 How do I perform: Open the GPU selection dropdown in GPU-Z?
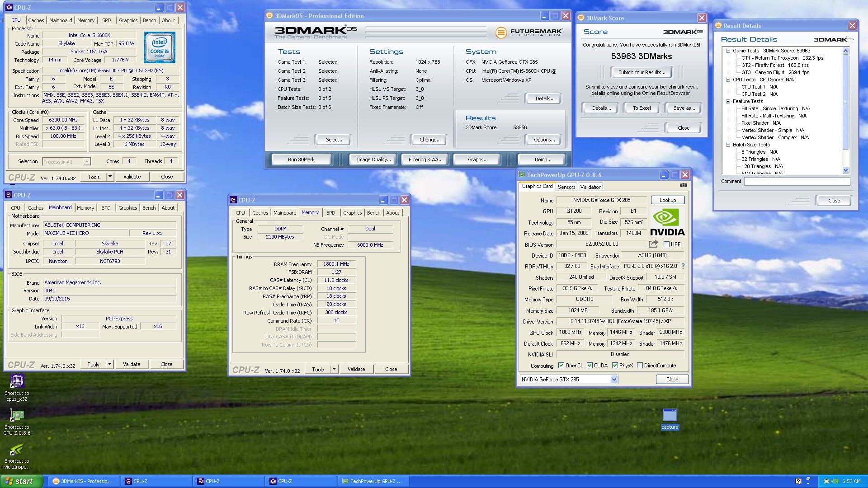[614, 380]
